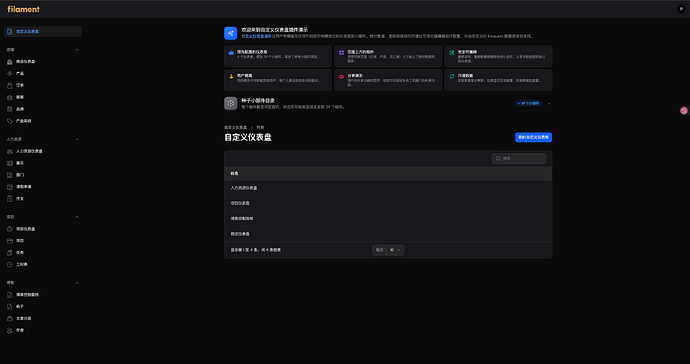690x364 pixels.
Task: Click the sidebar icon just above the price tag
Action: coord(10,109)
